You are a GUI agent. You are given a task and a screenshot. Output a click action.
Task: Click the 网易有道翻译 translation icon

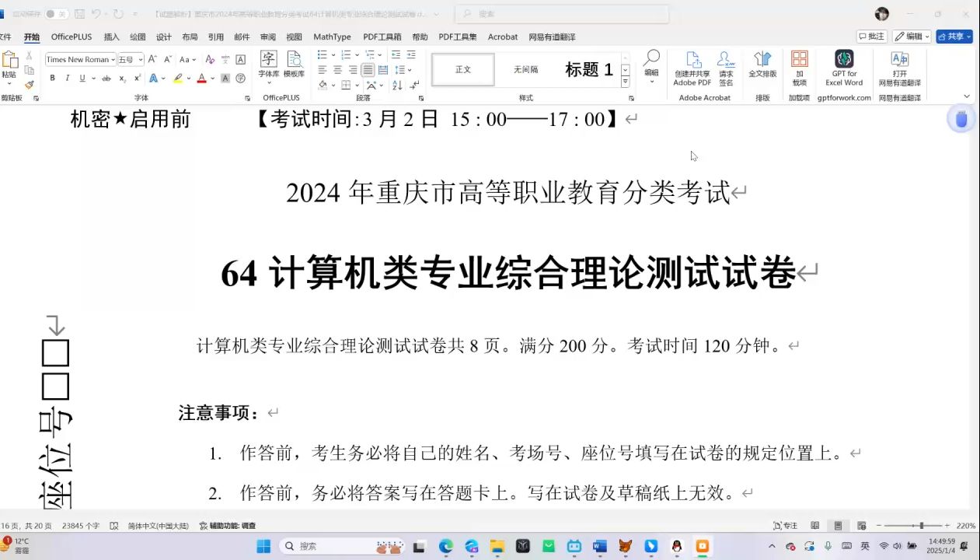900,68
